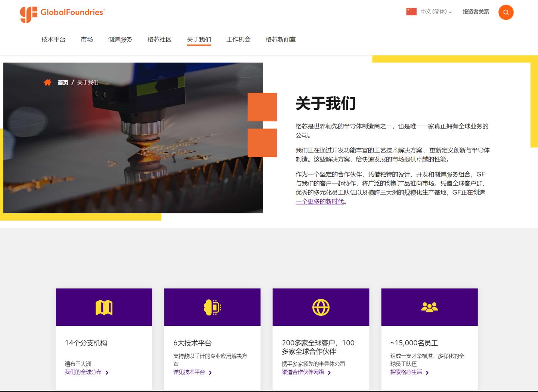538x392 pixels.
Task: Open the 探索格芯生活 link
Action: [406, 372]
